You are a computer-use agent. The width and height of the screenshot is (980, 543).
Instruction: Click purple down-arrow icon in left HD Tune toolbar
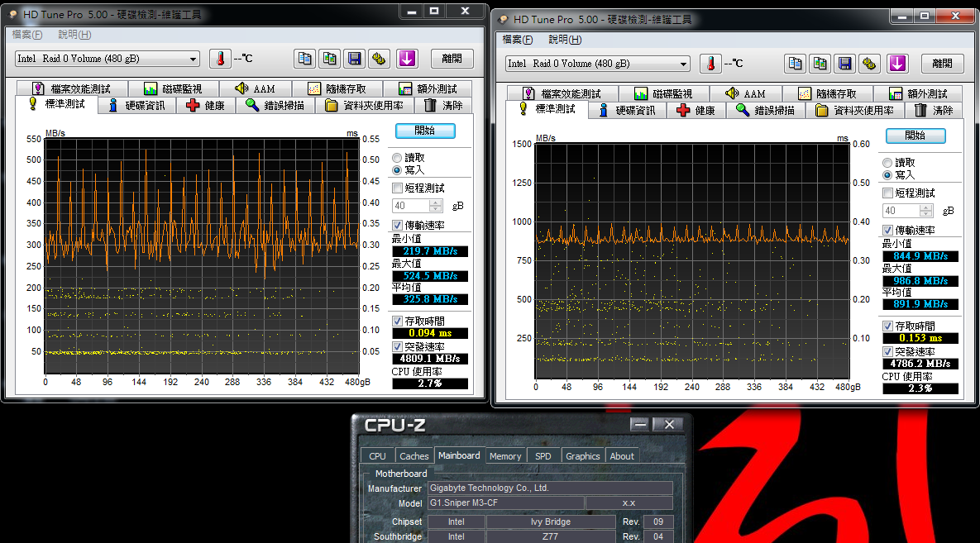407,59
